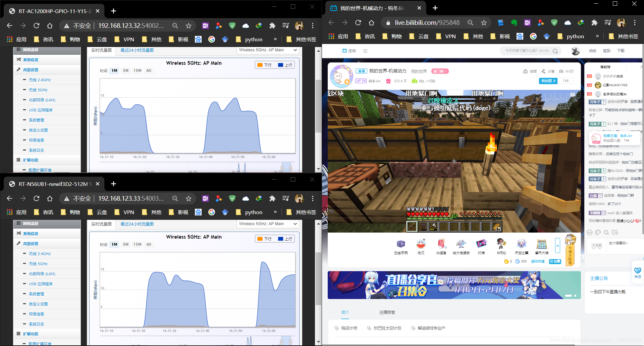Screen dimensions: 644x346
Task: Open extensions puzzle icon in RT-N56UB1 window
Action: (272, 198)
